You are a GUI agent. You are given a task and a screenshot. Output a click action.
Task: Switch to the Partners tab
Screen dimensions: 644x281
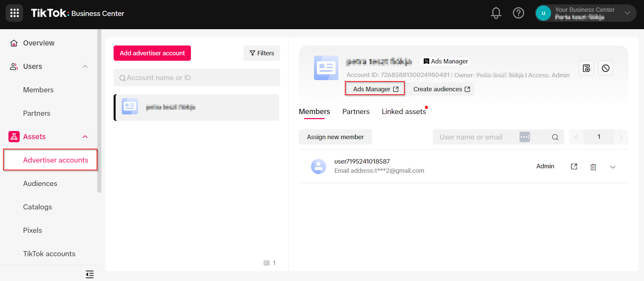356,112
